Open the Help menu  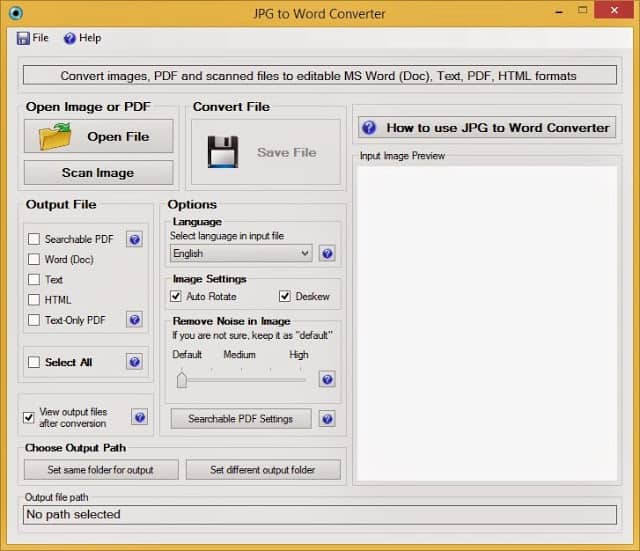click(x=83, y=38)
